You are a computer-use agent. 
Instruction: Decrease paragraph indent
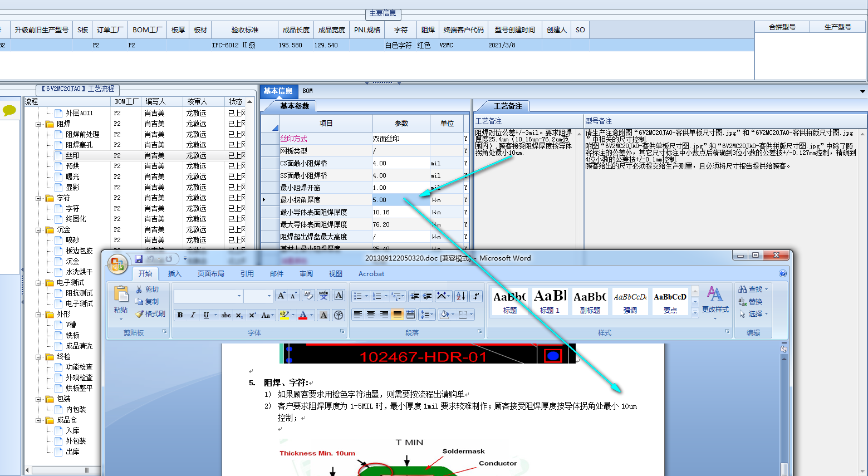(x=415, y=296)
